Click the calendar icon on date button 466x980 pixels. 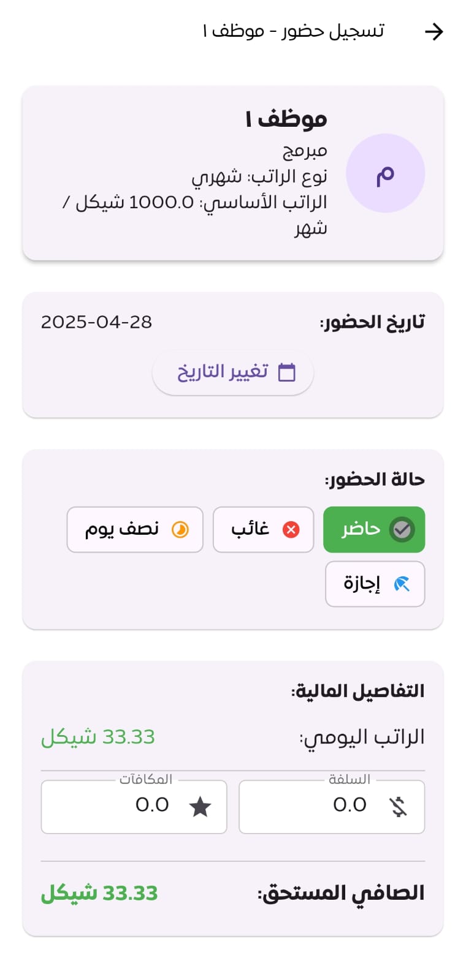click(287, 372)
